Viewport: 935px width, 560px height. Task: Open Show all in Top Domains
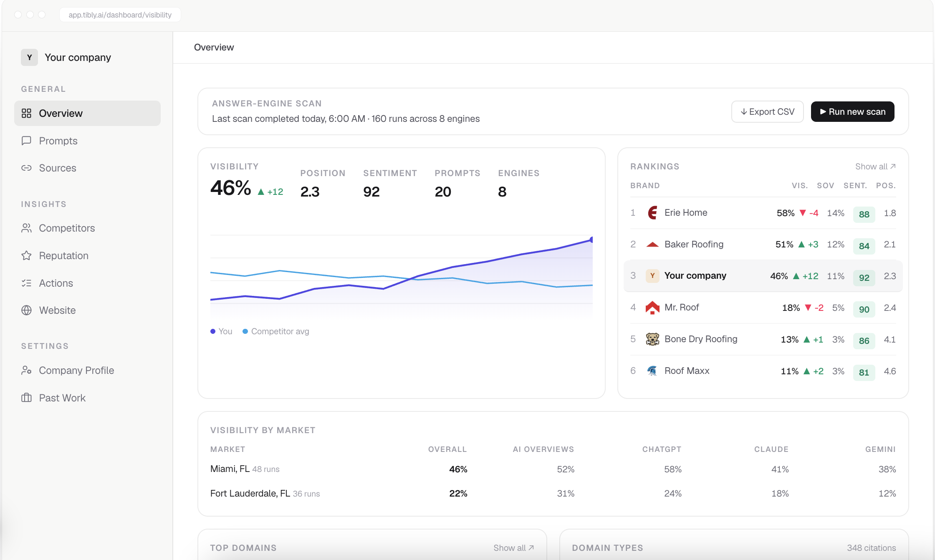(513, 548)
